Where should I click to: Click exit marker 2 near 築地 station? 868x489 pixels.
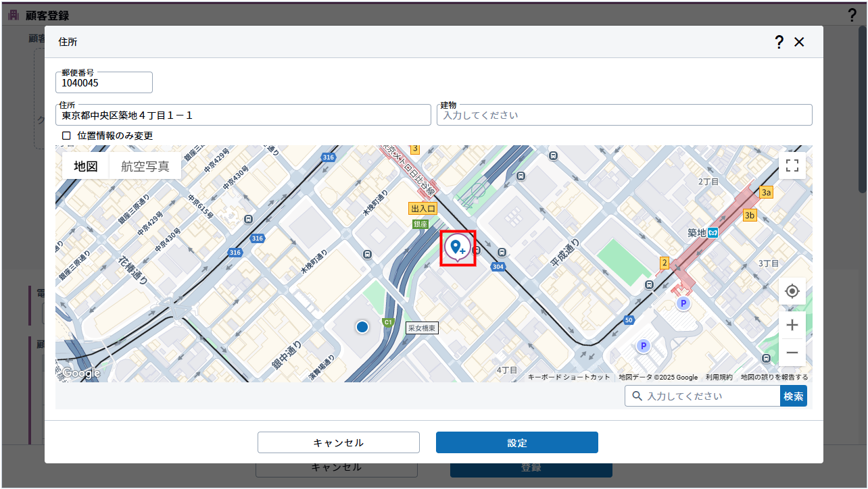[665, 263]
